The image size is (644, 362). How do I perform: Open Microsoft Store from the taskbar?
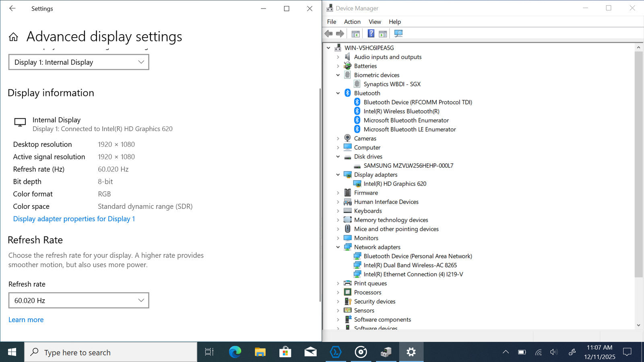pos(285,352)
